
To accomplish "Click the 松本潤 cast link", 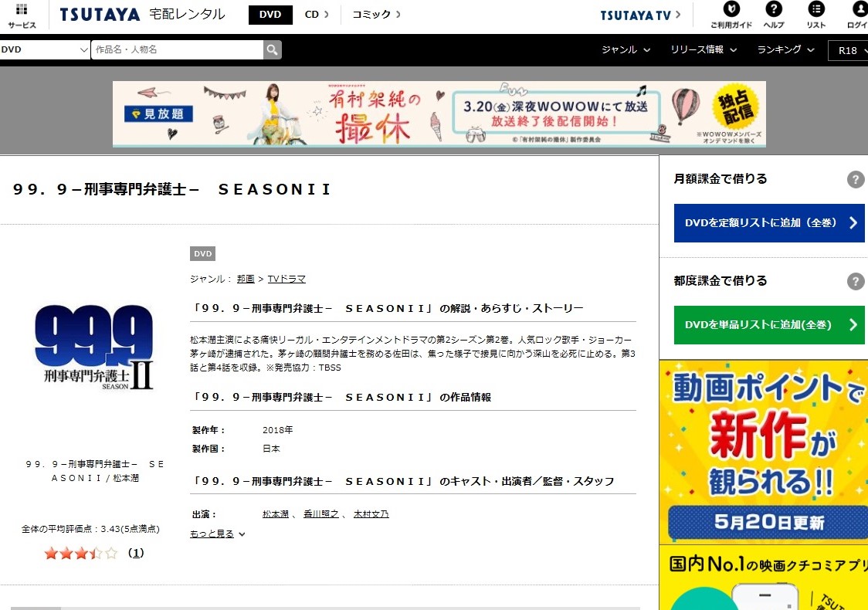I will point(276,514).
